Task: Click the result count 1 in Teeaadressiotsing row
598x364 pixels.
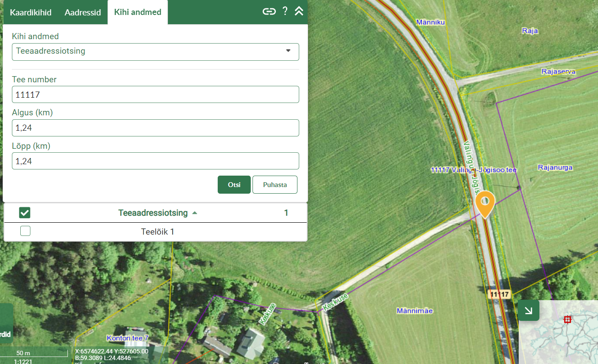Action: 286,213
